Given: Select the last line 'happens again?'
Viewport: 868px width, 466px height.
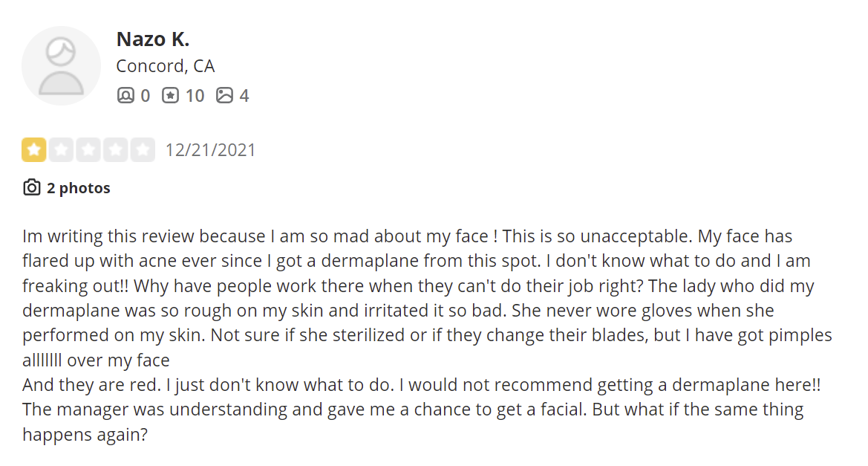Looking at the screenshot, I should point(85,435).
